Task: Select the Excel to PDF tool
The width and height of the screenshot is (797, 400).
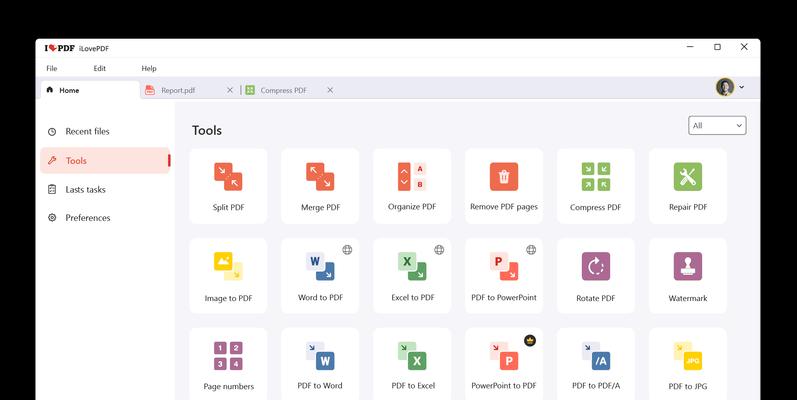Action: click(412, 276)
